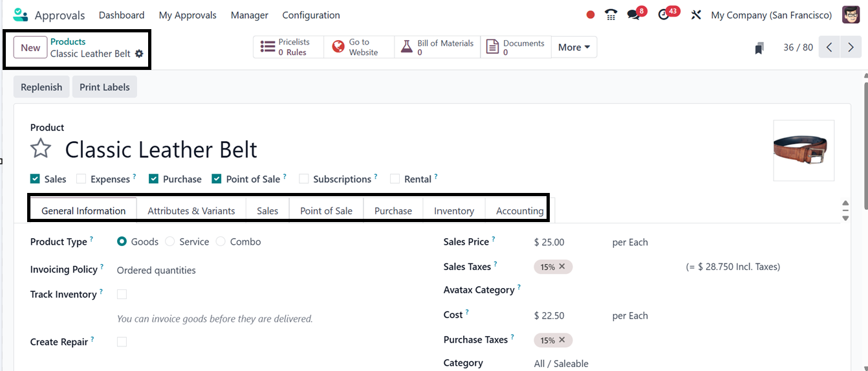Open the Configuration menu
868x371 pixels.
[311, 15]
